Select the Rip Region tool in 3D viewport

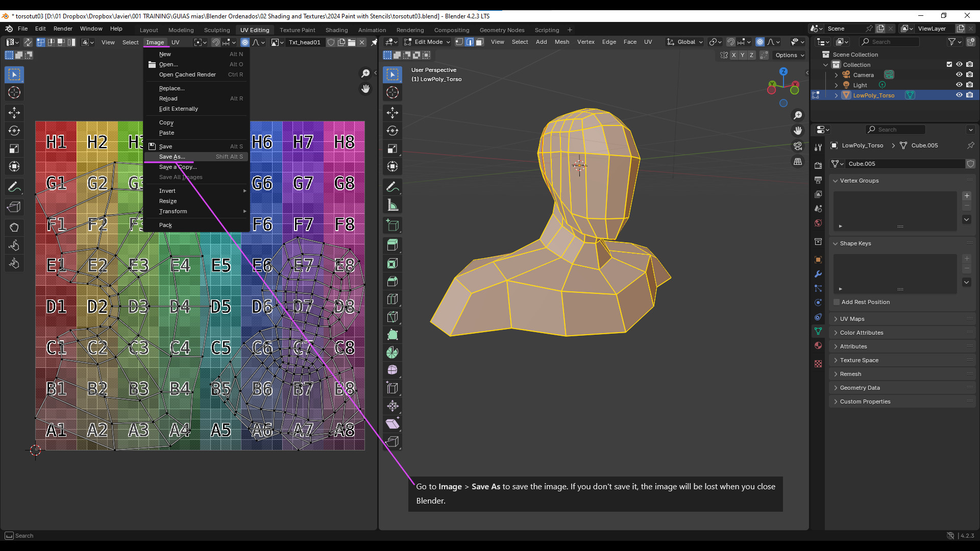pyautogui.click(x=393, y=442)
